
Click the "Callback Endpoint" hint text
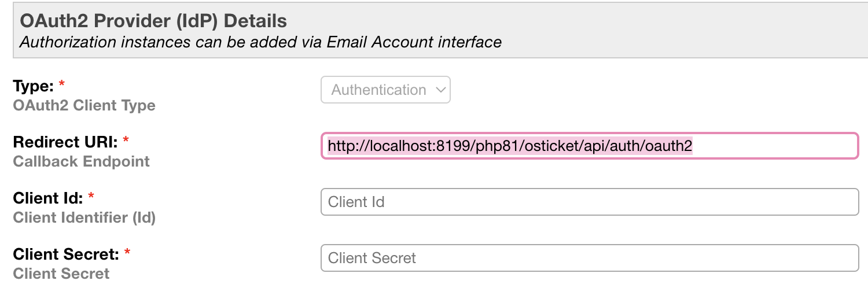pos(81,161)
